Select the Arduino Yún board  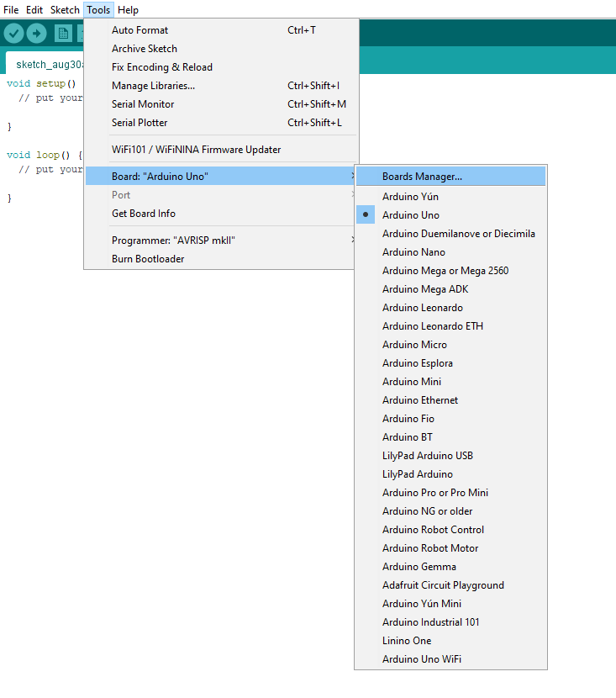451,197
